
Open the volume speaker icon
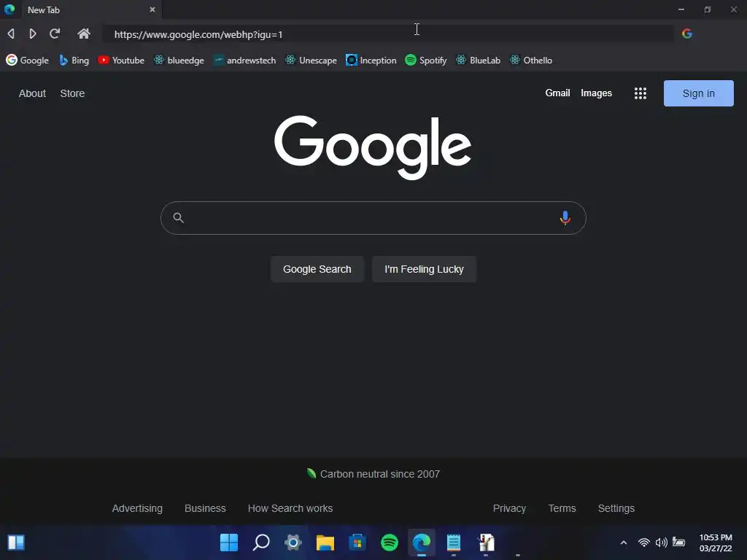pos(661,542)
